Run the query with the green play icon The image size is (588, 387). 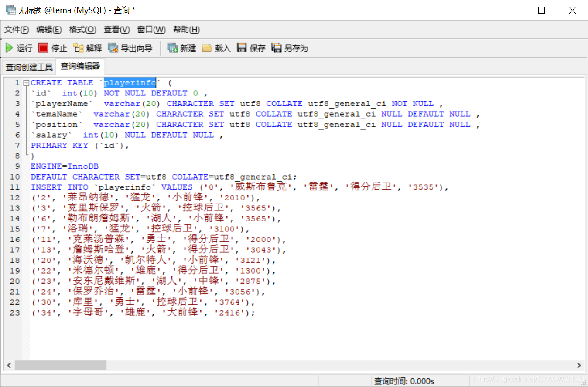[19, 48]
